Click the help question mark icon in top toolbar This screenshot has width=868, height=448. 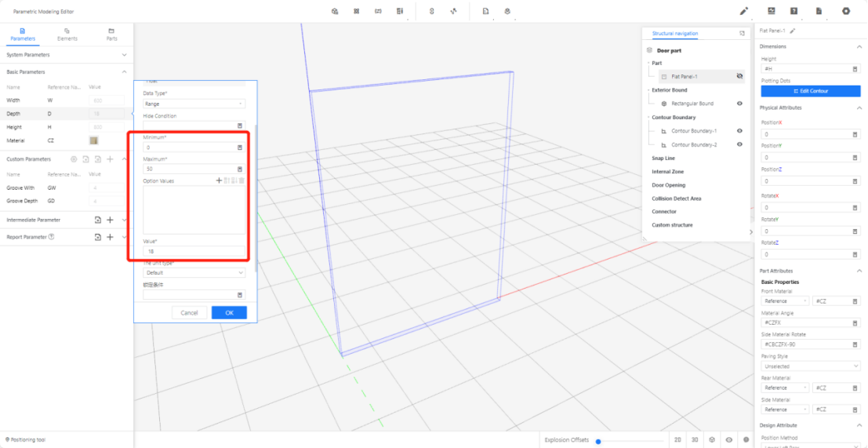point(794,11)
